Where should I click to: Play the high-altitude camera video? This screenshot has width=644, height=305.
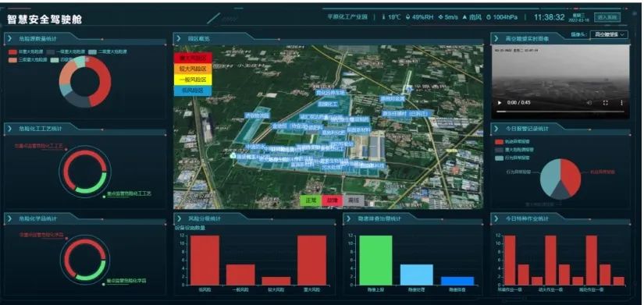pyautogui.click(x=500, y=102)
